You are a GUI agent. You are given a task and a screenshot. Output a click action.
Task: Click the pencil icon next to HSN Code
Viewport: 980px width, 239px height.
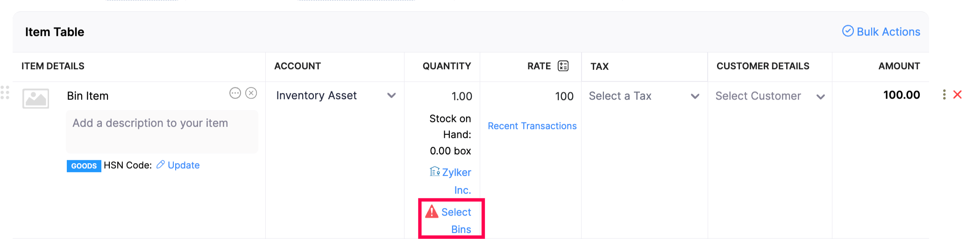pyautogui.click(x=160, y=165)
